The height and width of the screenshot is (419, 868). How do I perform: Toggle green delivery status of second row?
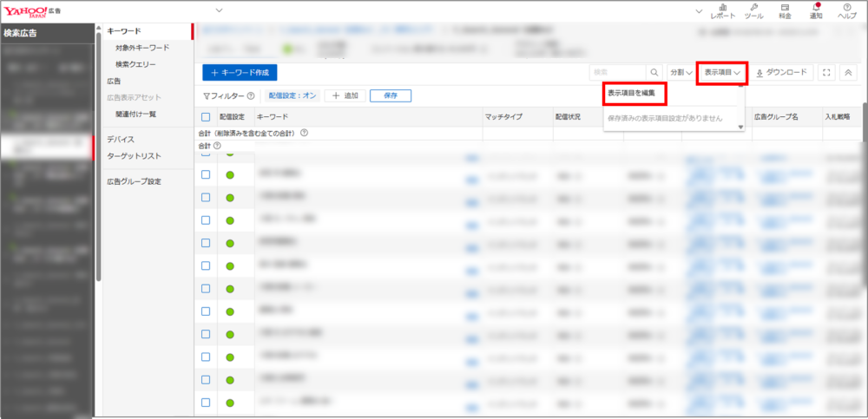[231, 198]
